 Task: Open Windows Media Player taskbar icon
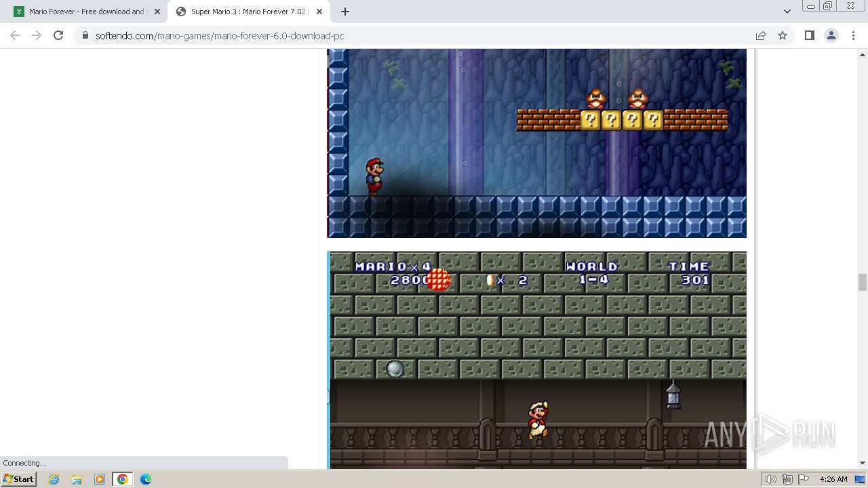tap(100, 479)
